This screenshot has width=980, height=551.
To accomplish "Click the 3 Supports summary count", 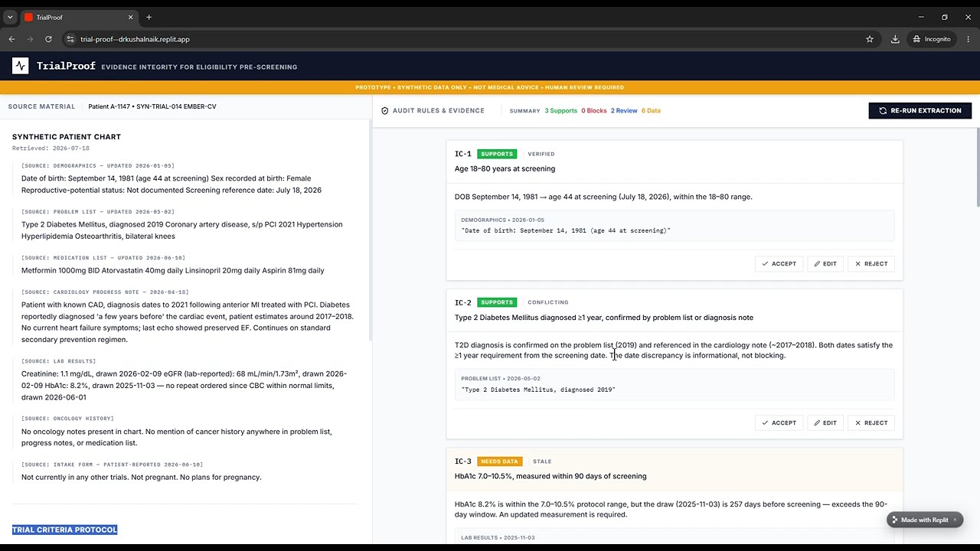I will [561, 110].
